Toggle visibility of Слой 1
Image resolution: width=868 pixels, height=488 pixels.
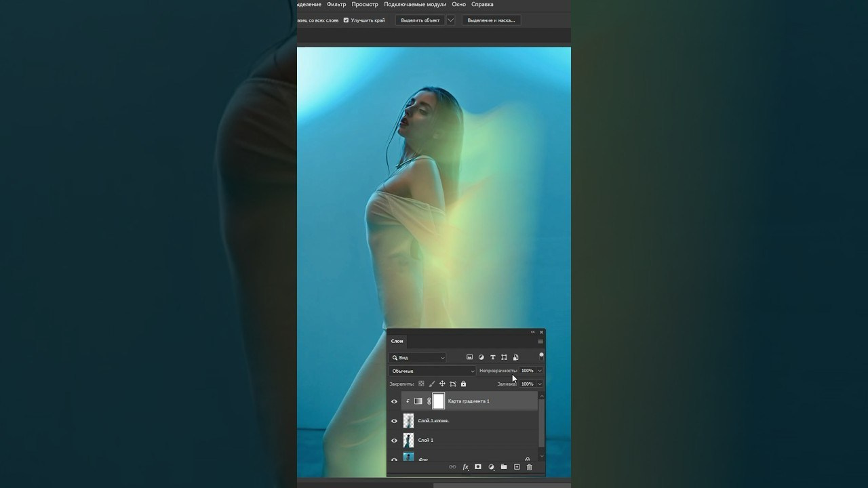coord(394,440)
